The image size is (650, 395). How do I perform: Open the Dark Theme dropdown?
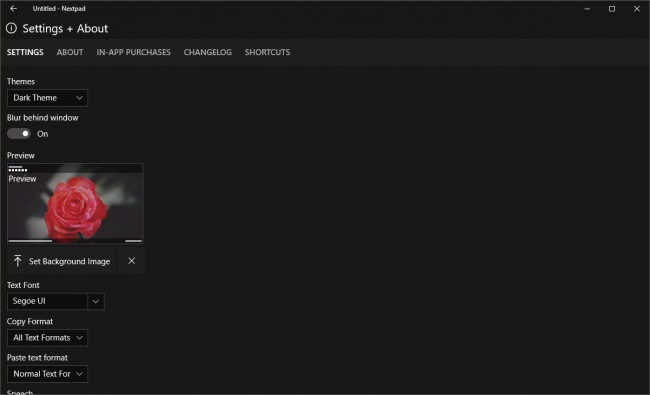pos(47,98)
